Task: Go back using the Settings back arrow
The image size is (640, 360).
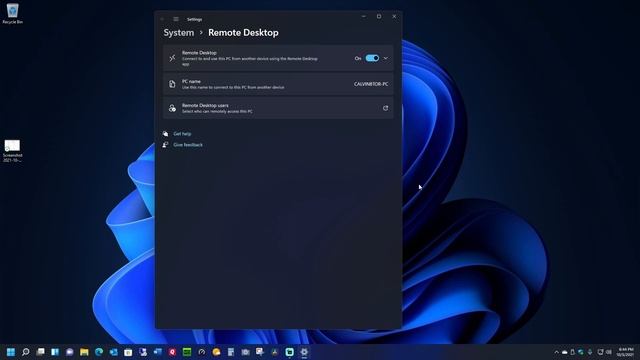Action: 162,19
